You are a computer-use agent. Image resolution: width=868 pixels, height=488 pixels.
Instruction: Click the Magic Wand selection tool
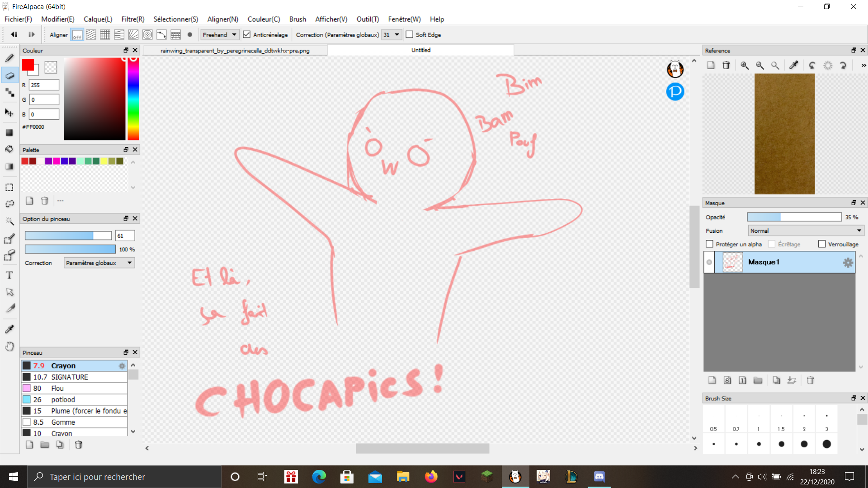9,221
